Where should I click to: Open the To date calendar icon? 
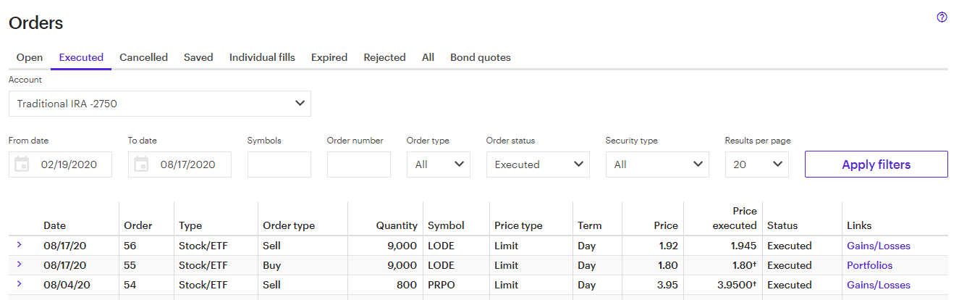click(x=141, y=164)
